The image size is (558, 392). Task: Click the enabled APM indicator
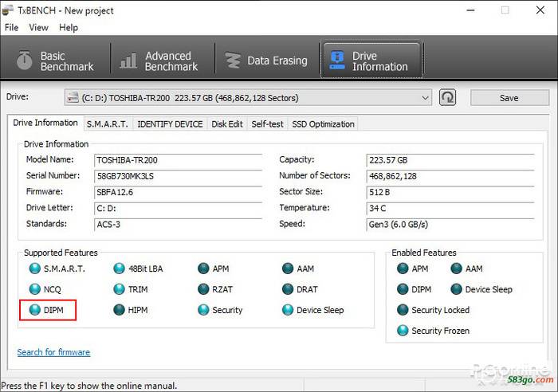pyautogui.click(x=403, y=269)
